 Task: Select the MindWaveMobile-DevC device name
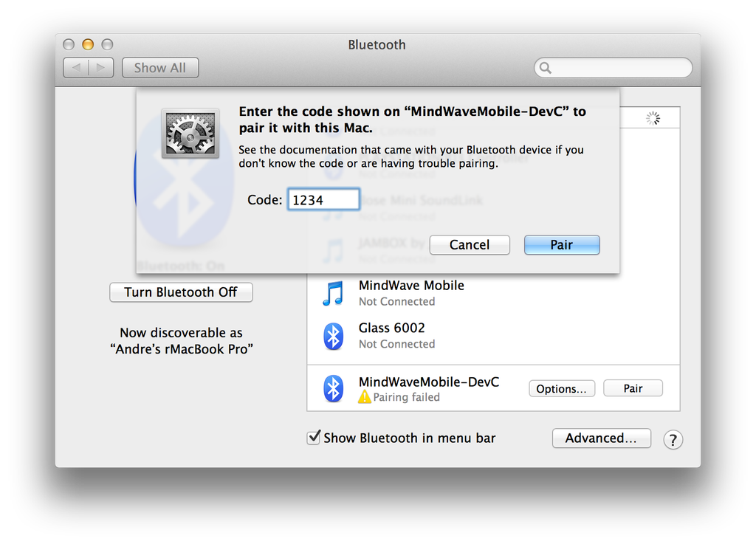429,382
